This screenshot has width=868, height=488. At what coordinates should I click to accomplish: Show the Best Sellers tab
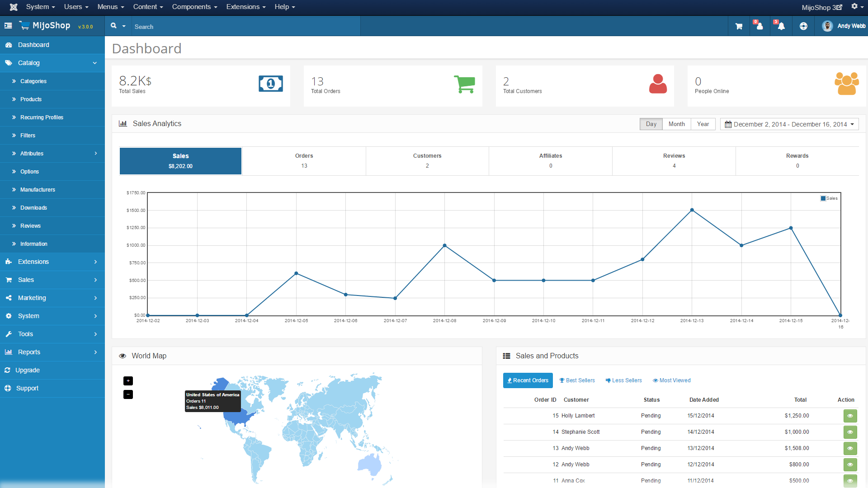577,380
